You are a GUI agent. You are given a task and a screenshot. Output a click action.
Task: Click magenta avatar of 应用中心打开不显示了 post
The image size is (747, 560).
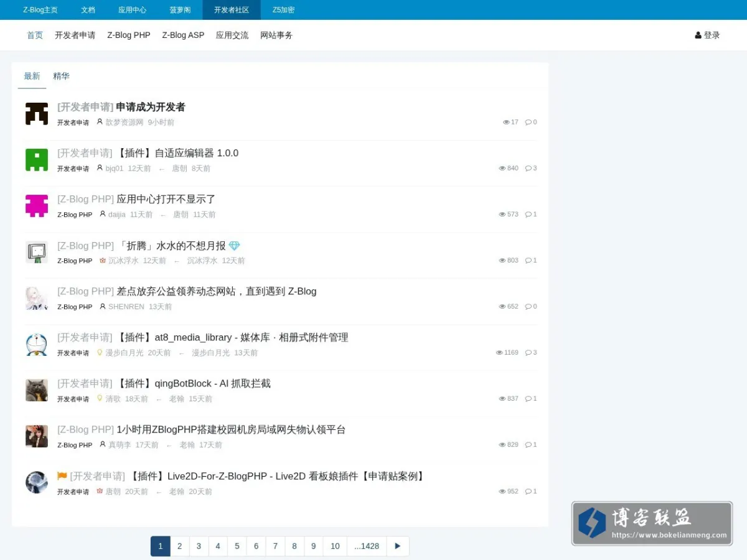coord(37,206)
